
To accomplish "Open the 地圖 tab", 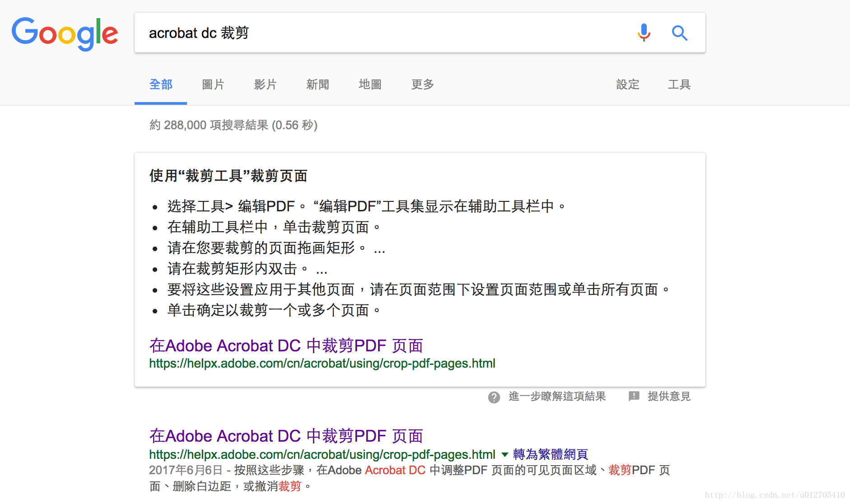I will [370, 84].
